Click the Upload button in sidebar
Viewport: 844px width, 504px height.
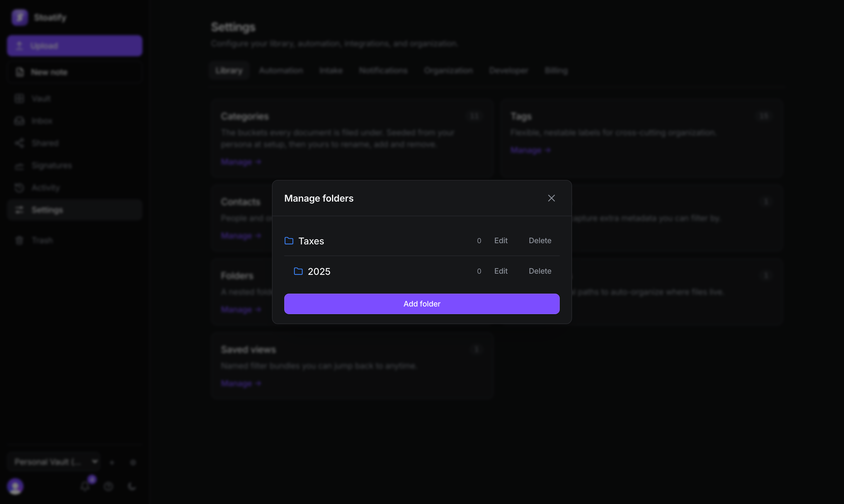point(74,45)
